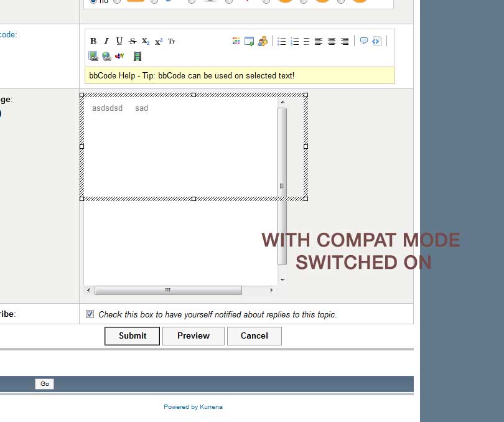Click the superscript button
The image size is (504, 422).
(x=159, y=41)
